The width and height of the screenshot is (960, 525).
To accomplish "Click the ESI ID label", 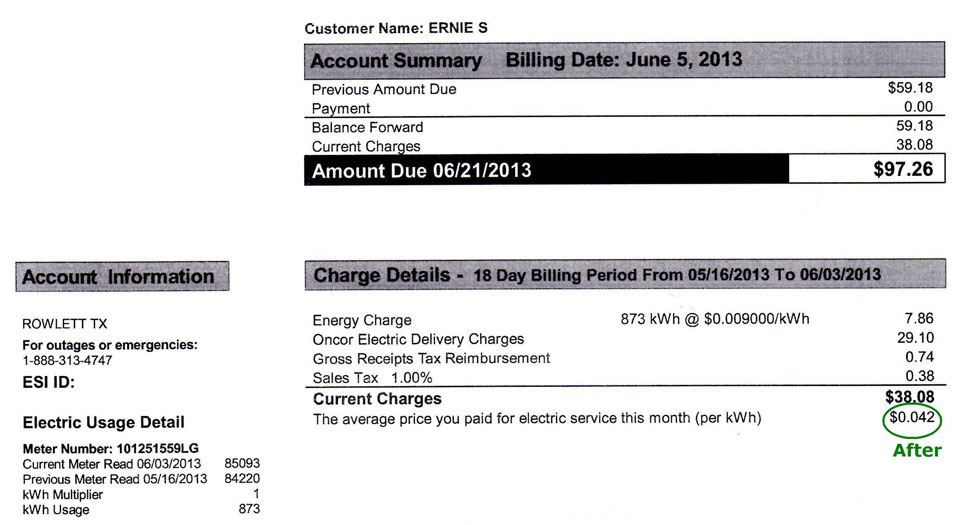I will click(x=48, y=382).
